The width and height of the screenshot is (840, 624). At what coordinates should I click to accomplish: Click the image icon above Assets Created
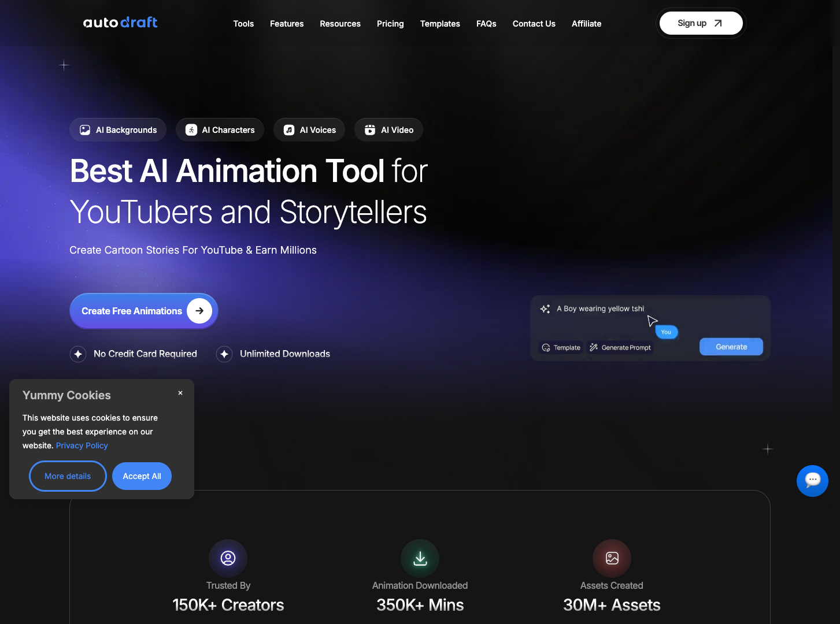(612, 558)
